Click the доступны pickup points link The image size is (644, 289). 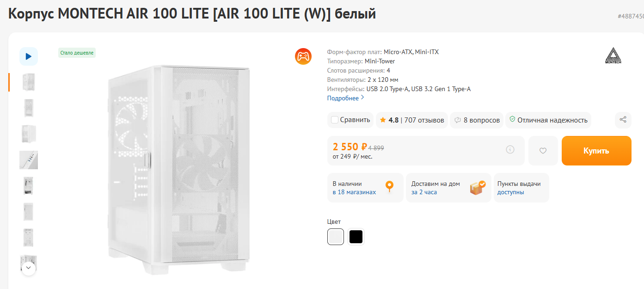[x=510, y=192]
